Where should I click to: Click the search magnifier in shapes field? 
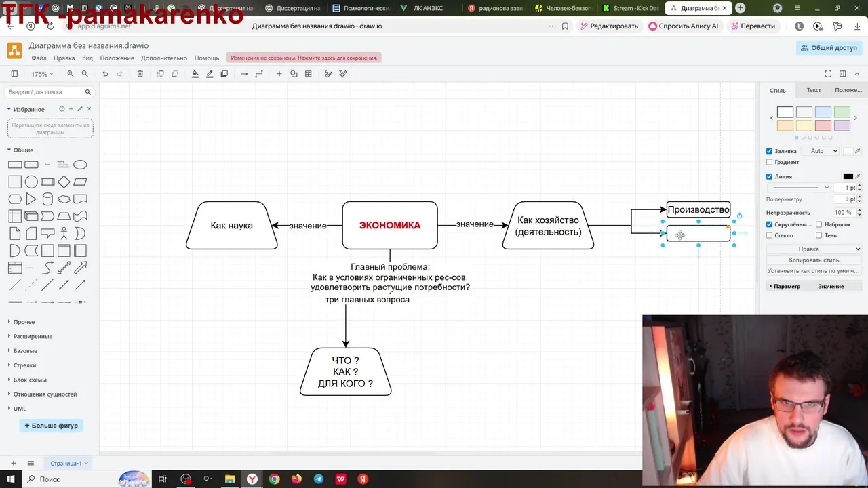pyautogui.click(x=87, y=92)
